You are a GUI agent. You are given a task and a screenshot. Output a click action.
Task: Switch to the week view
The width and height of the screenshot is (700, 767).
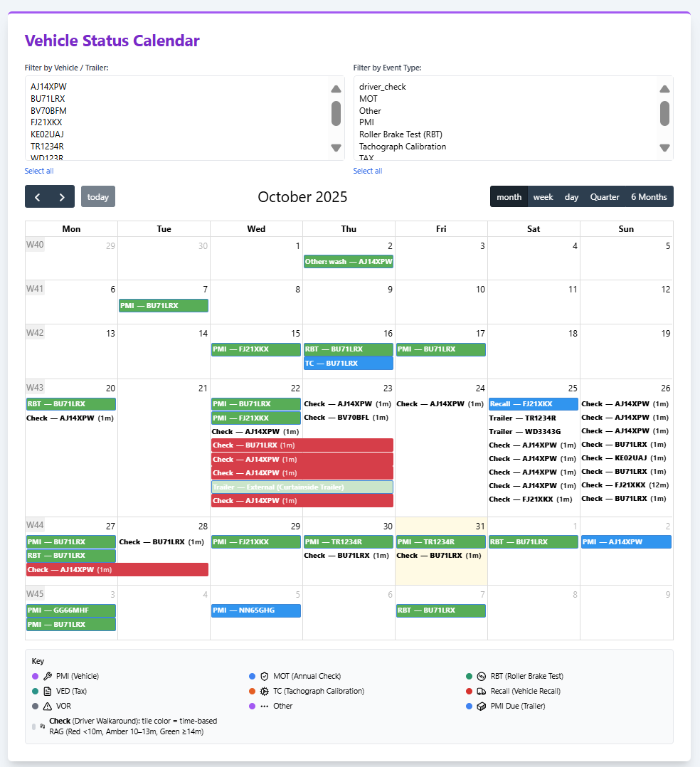pos(543,197)
